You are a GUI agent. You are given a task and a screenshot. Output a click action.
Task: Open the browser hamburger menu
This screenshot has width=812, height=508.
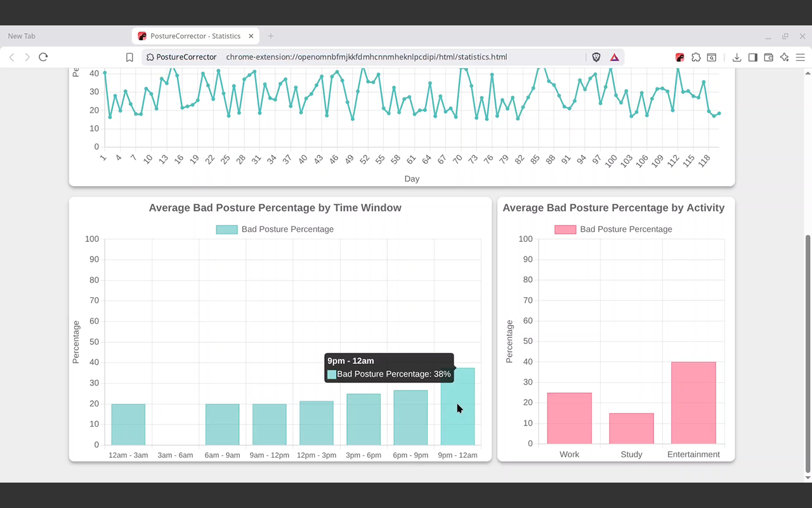[800, 57]
